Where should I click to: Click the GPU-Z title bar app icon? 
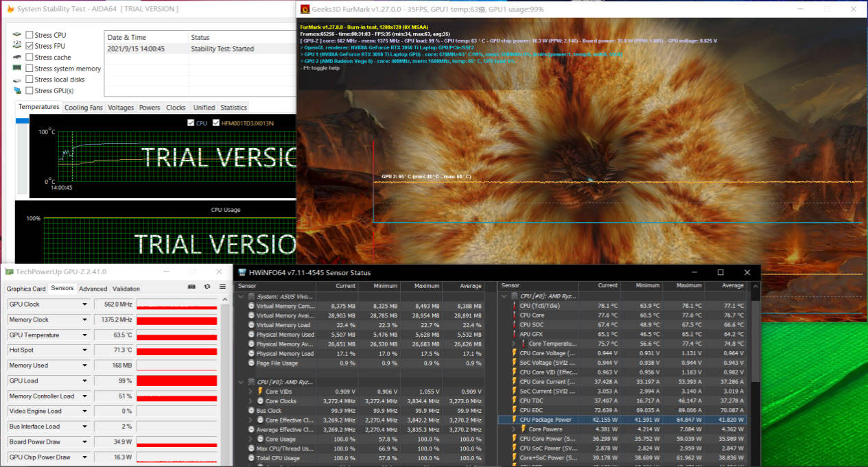[x=9, y=272]
